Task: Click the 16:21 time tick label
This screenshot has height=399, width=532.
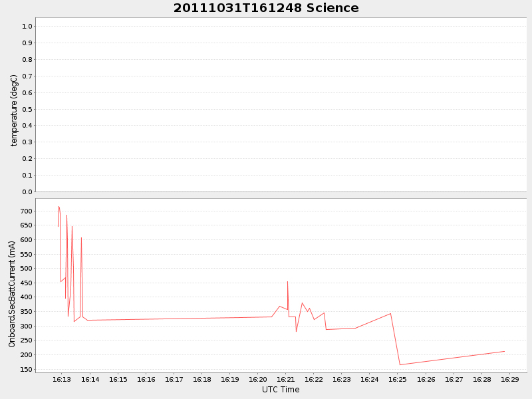Action: tap(286, 379)
